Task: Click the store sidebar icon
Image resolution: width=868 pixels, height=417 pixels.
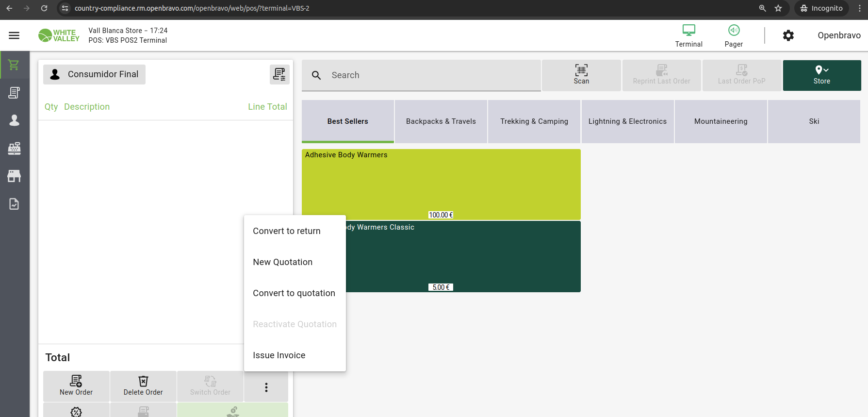Action: 14,176
